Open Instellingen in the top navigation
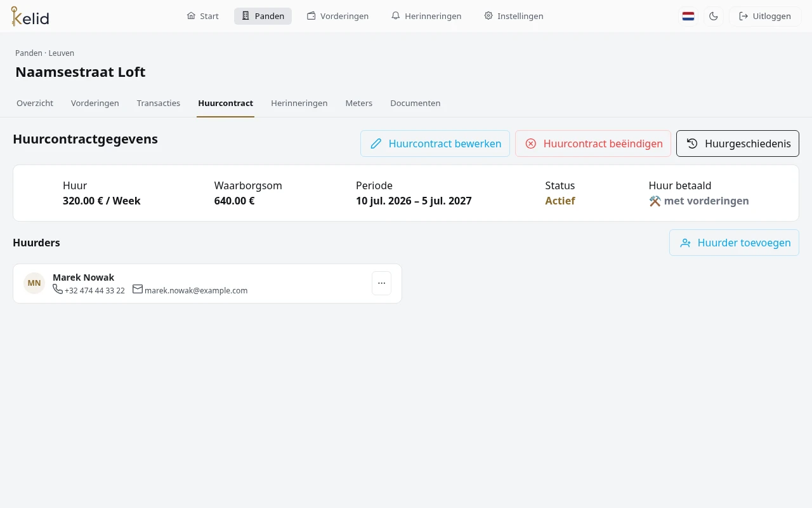Viewport: 812px width, 508px height. point(514,16)
